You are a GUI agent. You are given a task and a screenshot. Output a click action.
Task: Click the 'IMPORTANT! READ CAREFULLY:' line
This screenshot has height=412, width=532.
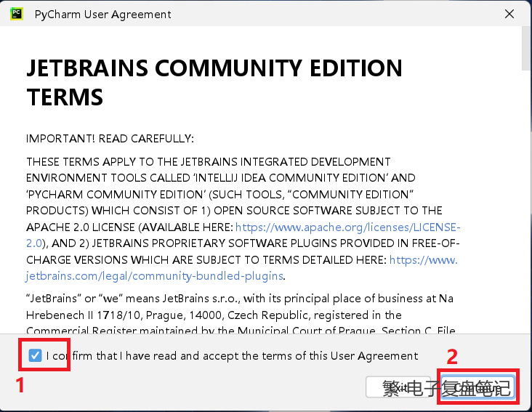[x=110, y=139]
